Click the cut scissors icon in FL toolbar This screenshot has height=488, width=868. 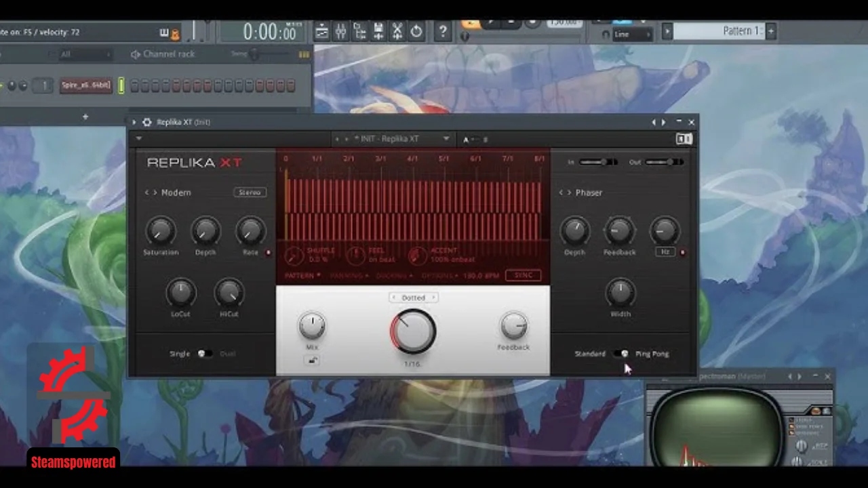pos(397,31)
